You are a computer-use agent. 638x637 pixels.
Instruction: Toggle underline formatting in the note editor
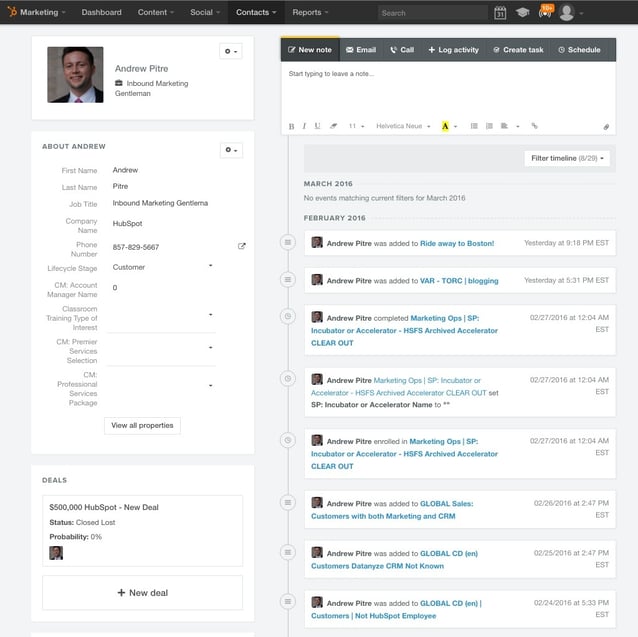[x=317, y=126]
